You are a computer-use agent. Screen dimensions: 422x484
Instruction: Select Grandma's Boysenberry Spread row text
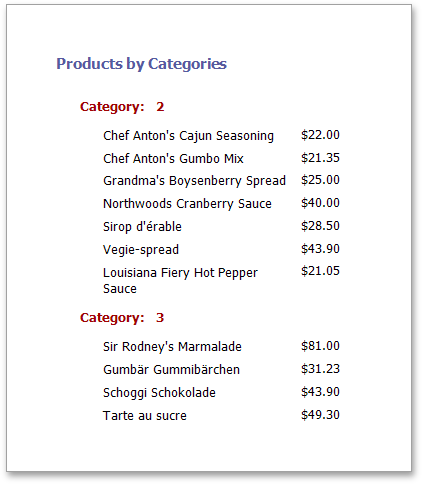point(194,181)
